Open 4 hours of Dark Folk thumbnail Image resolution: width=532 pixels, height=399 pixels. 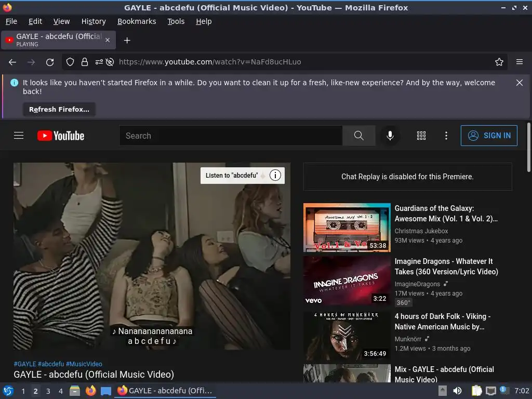coord(347,336)
